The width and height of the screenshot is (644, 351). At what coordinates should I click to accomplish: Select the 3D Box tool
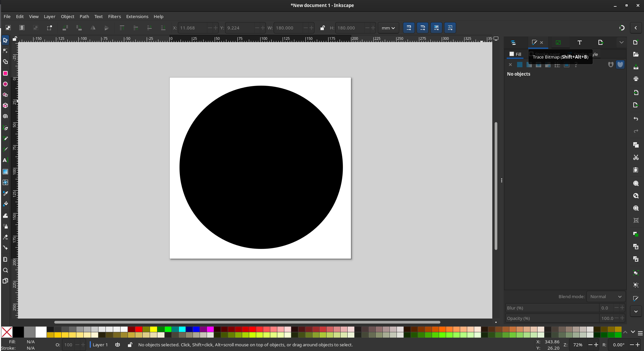[5, 105]
